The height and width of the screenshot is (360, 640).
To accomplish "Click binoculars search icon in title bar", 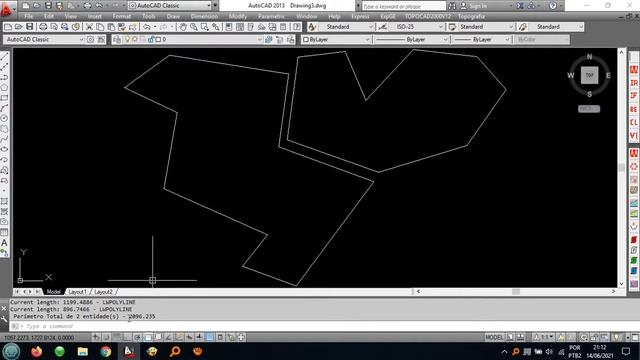I will coord(452,6).
